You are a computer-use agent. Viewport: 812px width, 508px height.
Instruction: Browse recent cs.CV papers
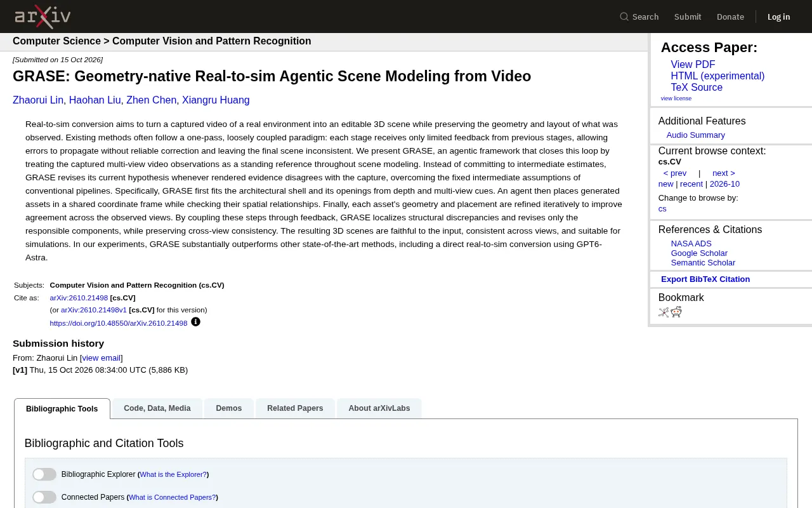pos(691,184)
